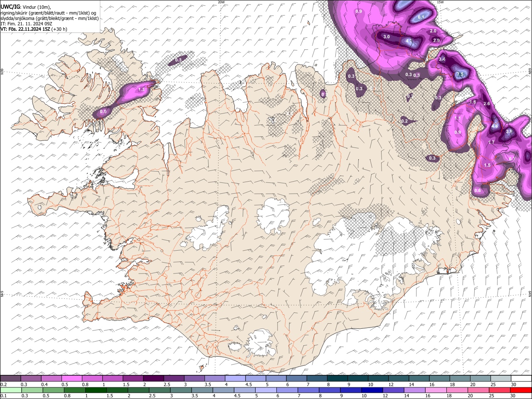
Task: Click the lower legend row swatch labeled 2.5
Action: click(160, 390)
